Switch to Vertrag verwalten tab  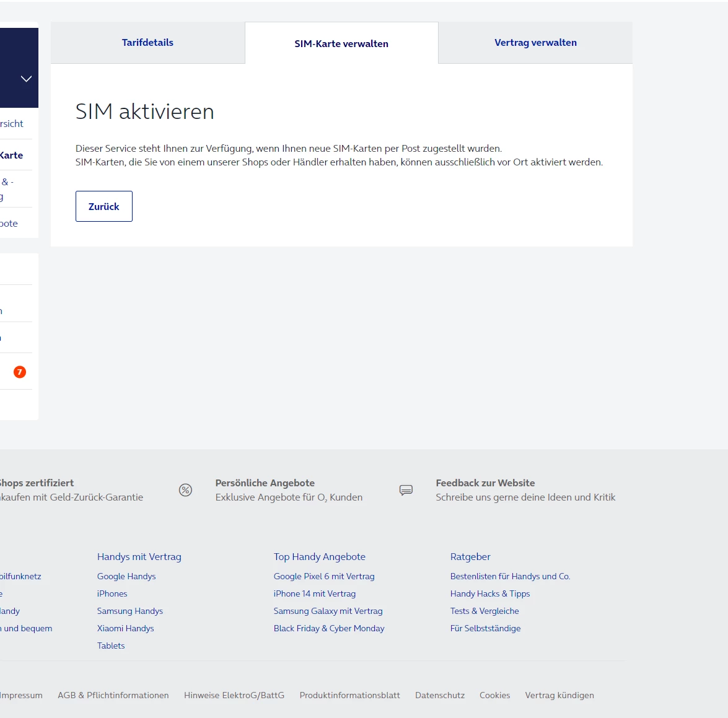coord(535,43)
